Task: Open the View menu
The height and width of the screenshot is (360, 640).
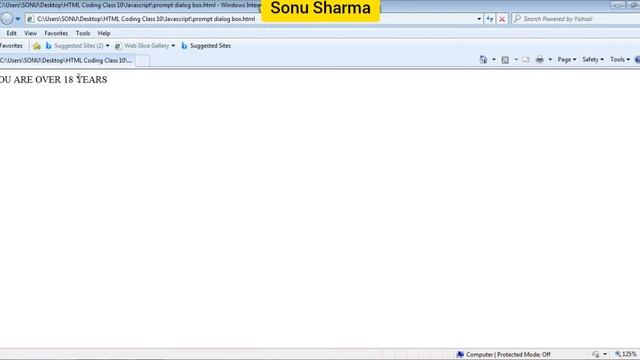Action: (x=30, y=33)
